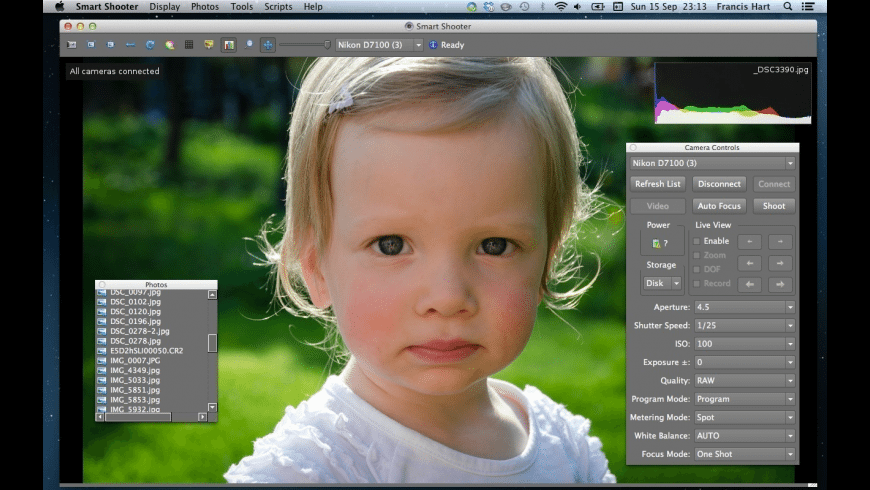Image resolution: width=870 pixels, height=490 pixels.
Task: Click the color wheel toolbar icon
Action: coord(170,45)
